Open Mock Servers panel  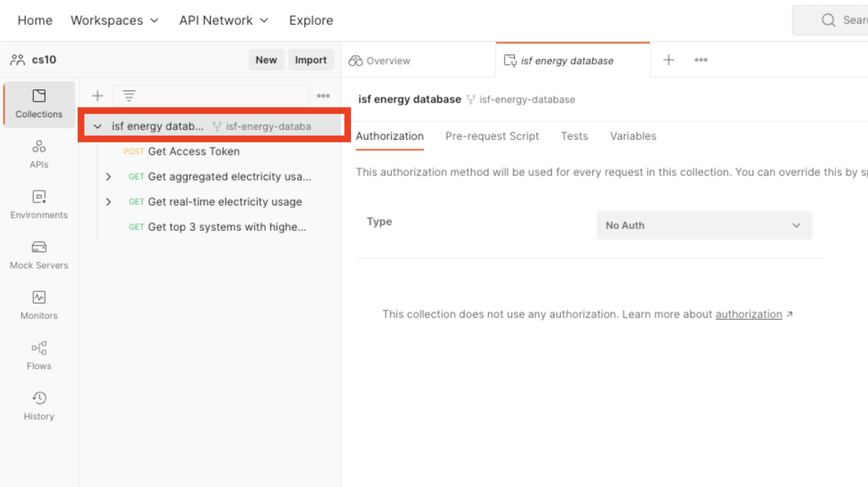click(39, 255)
